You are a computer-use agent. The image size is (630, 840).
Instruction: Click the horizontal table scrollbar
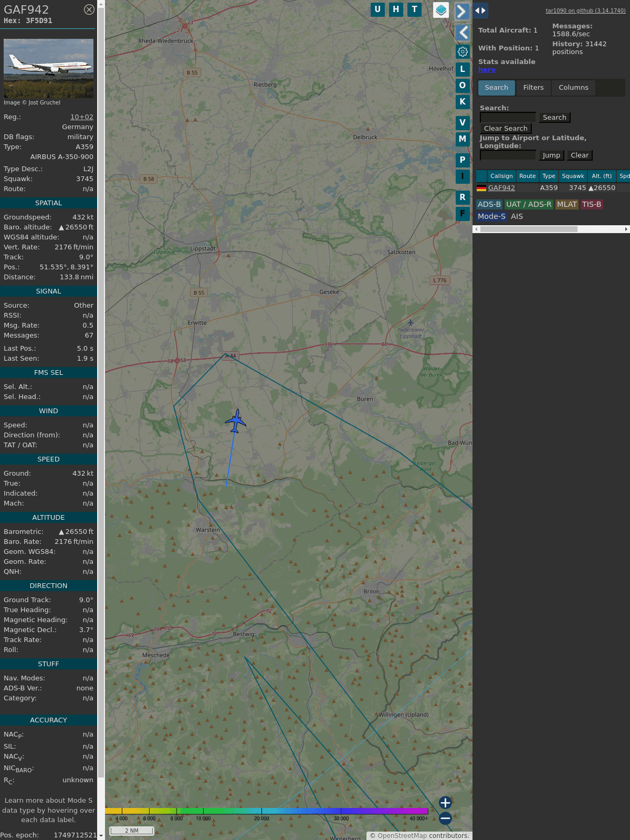(529, 229)
